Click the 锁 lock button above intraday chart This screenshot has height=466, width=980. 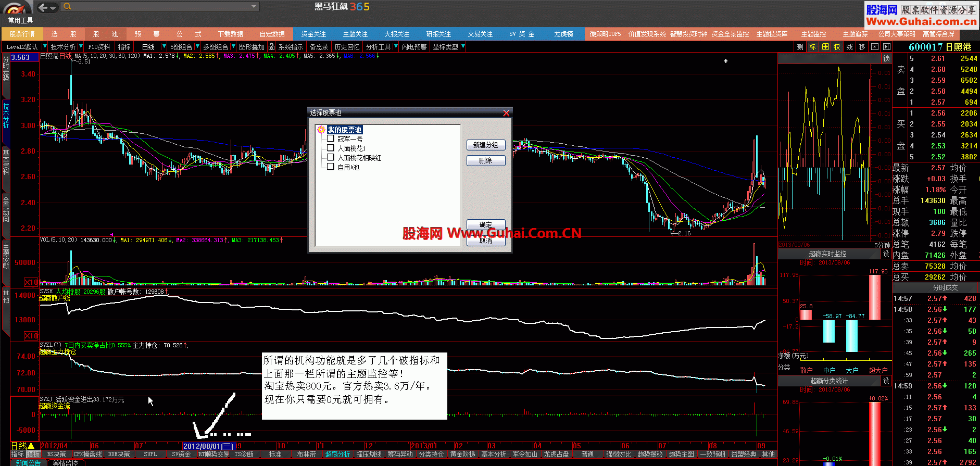pos(886,59)
